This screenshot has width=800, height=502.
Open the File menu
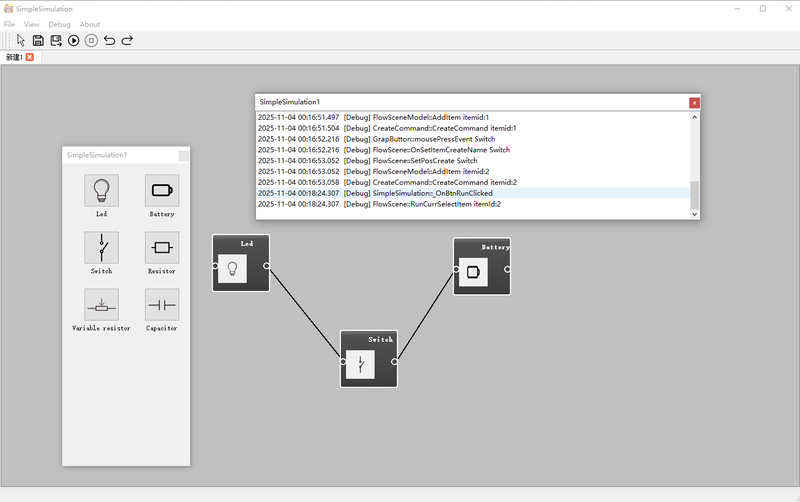coord(9,24)
